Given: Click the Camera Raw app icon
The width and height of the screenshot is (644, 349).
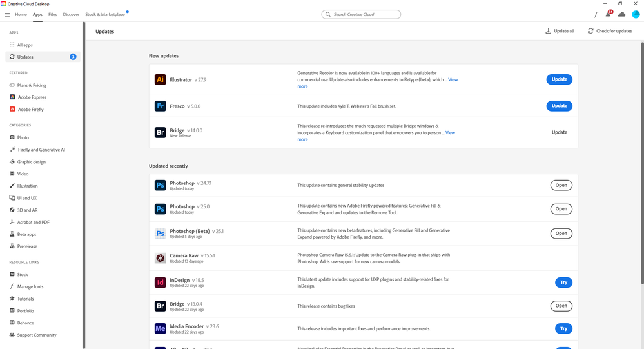Looking at the screenshot, I should click(x=160, y=258).
